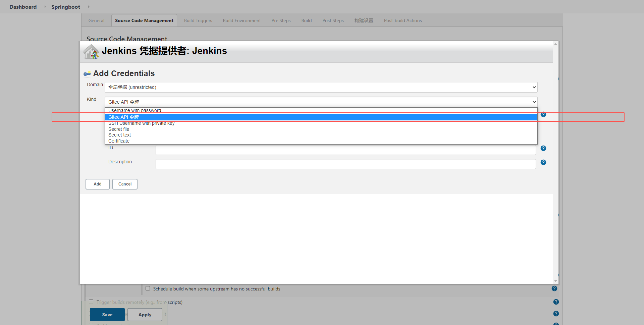
Task: Choose Username with password option
Action: click(x=321, y=110)
